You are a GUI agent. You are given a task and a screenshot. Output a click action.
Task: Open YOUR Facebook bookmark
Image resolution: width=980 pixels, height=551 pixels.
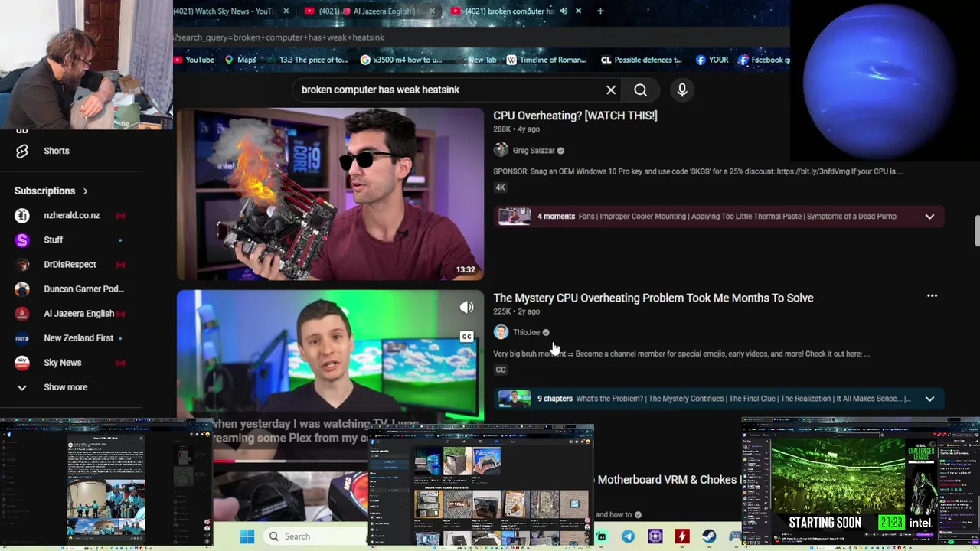click(x=712, y=60)
